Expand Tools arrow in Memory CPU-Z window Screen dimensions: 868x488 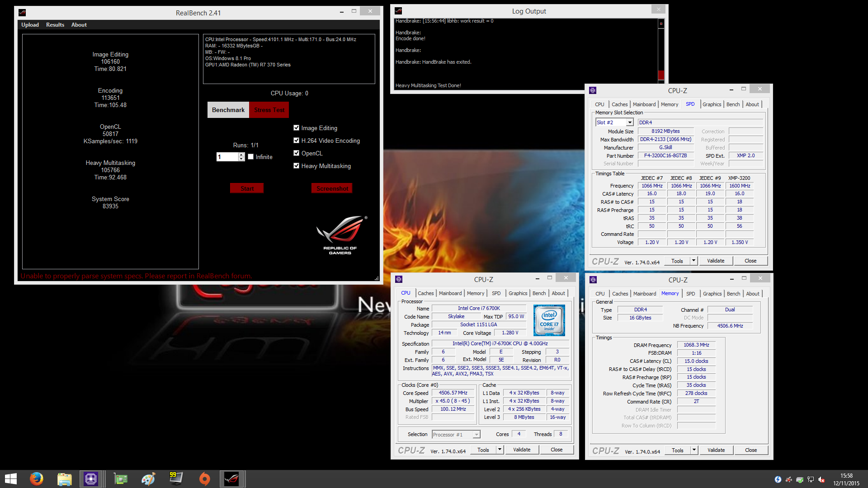click(x=694, y=450)
